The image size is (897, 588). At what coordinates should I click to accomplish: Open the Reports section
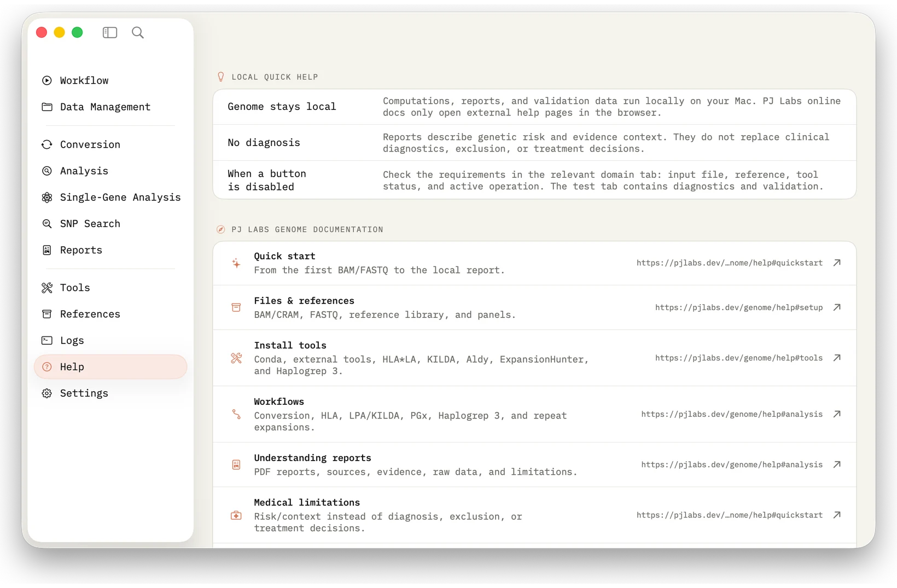[x=110, y=250]
